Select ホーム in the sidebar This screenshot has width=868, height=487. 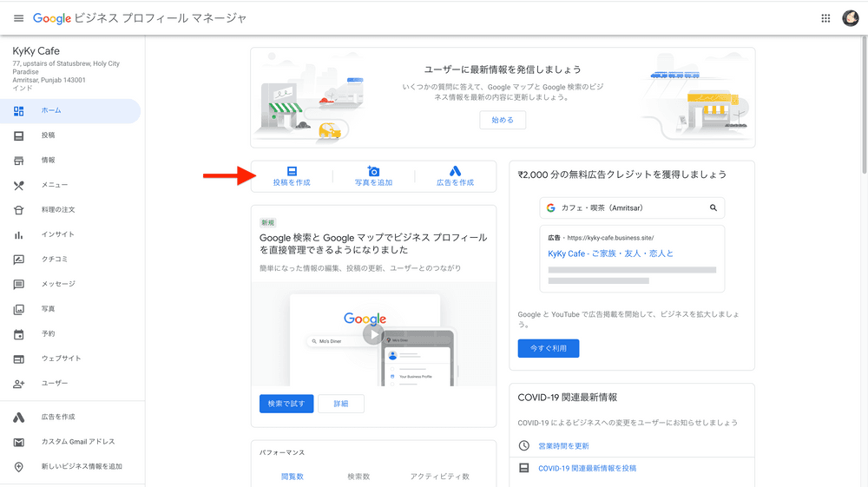tap(51, 111)
